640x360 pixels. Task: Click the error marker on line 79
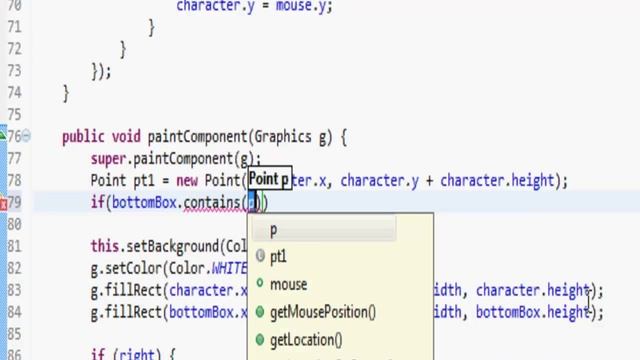[x=3, y=204]
